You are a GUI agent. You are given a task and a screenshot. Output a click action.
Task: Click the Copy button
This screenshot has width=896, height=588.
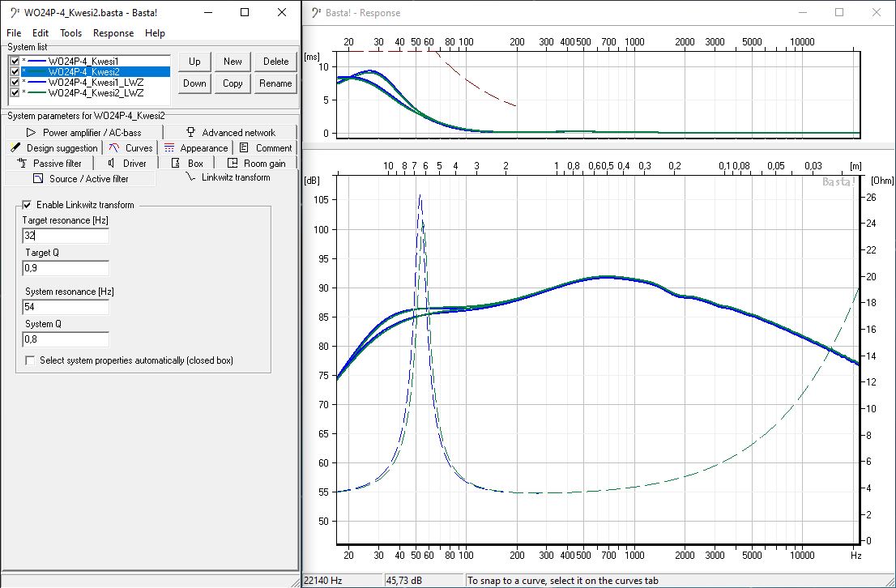click(x=233, y=83)
